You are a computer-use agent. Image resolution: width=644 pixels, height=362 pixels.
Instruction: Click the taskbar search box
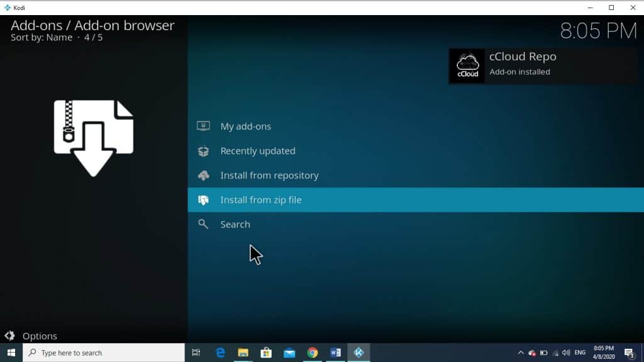(104, 353)
